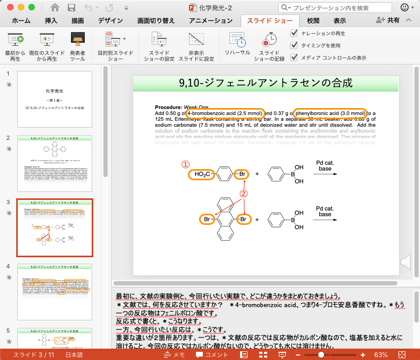Switch to the デザイン tab
This screenshot has width=420, height=360.
tap(110, 21)
